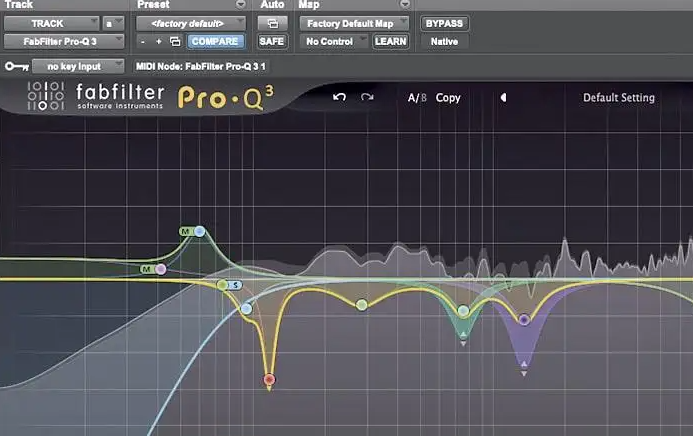Screen dimensions: 693x436
Task: Switch A/B state
Action: tap(417, 98)
